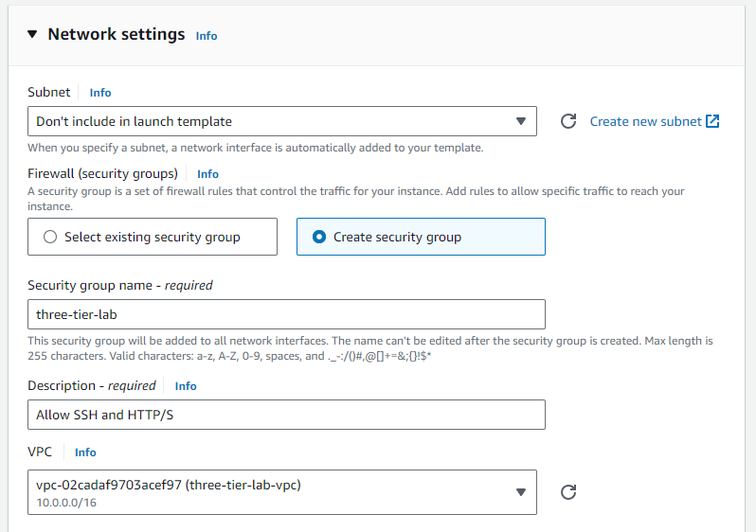The image size is (756, 532).
Task: Click the Create new subnet link
Action: click(x=645, y=121)
